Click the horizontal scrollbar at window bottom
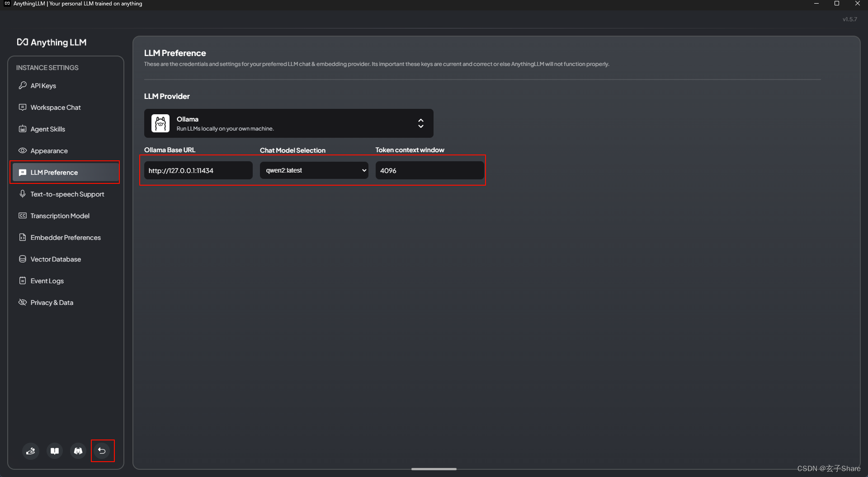Image resolution: width=868 pixels, height=477 pixels. 434,469
